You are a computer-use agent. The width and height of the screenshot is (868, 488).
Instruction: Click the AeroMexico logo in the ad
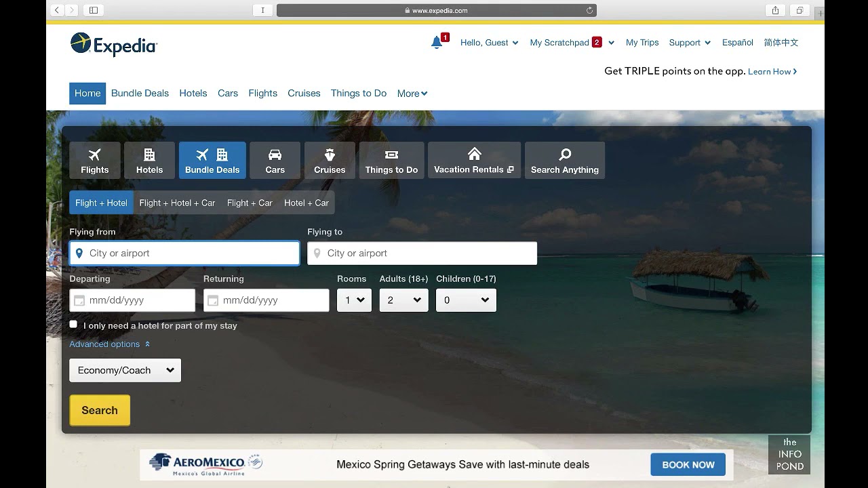point(205,464)
